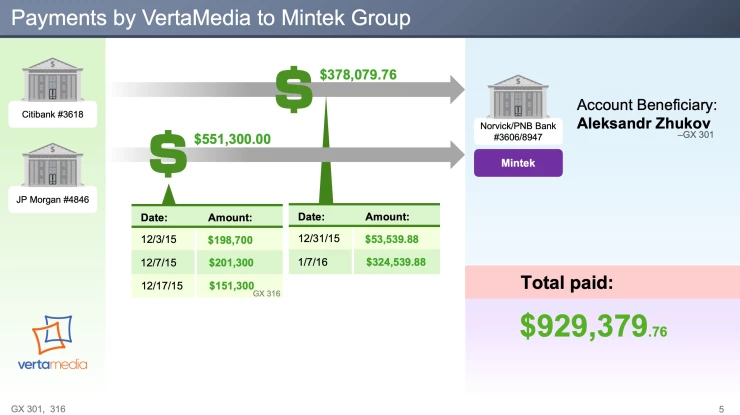Click the JP Morgan bank building icon

(52, 161)
